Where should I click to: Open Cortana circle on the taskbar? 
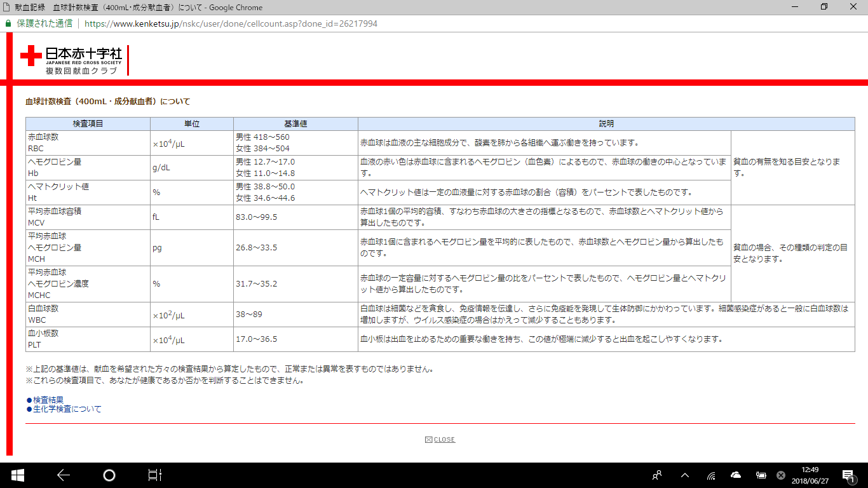[x=109, y=475]
